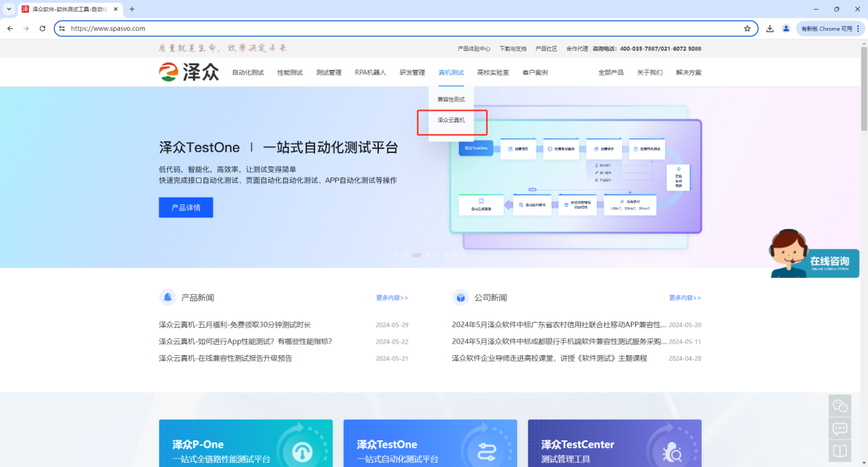Image resolution: width=868 pixels, height=467 pixels.
Task: Bookmark this page with the star icon
Action: pos(747,28)
